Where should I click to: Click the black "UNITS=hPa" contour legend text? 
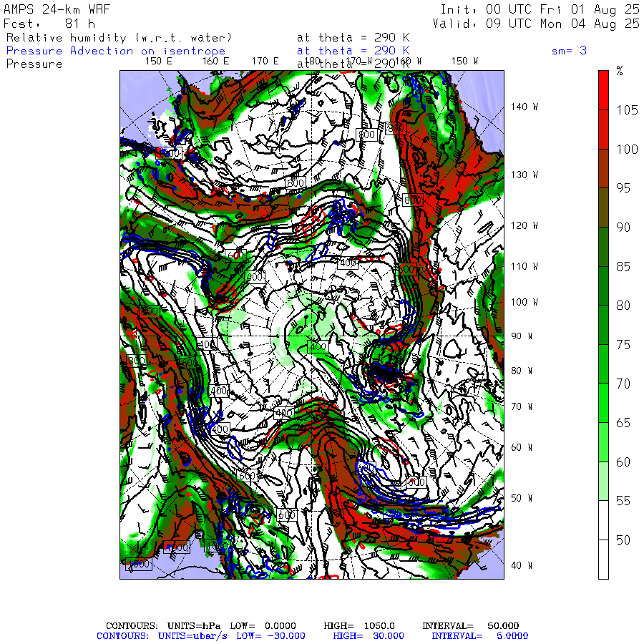[x=195, y=626]
